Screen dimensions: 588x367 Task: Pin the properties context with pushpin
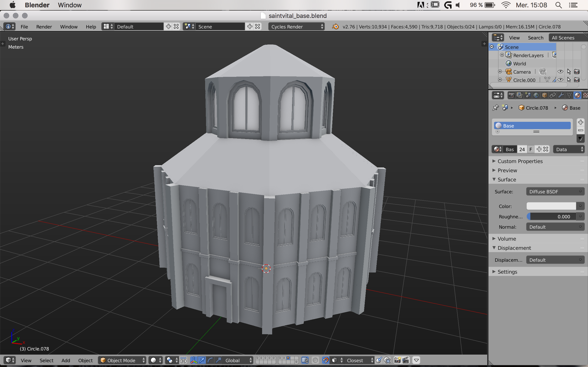[495, 108]
